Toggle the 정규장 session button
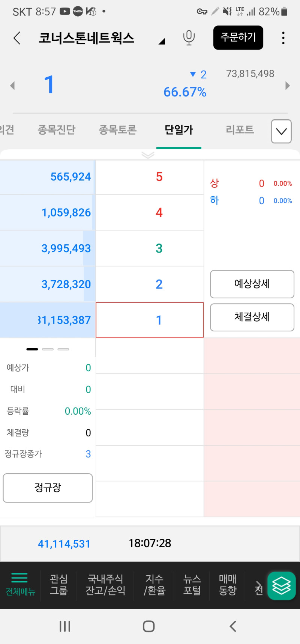Image resolution: width=300 pixels, height=644 pixels. tap(48, 488)
